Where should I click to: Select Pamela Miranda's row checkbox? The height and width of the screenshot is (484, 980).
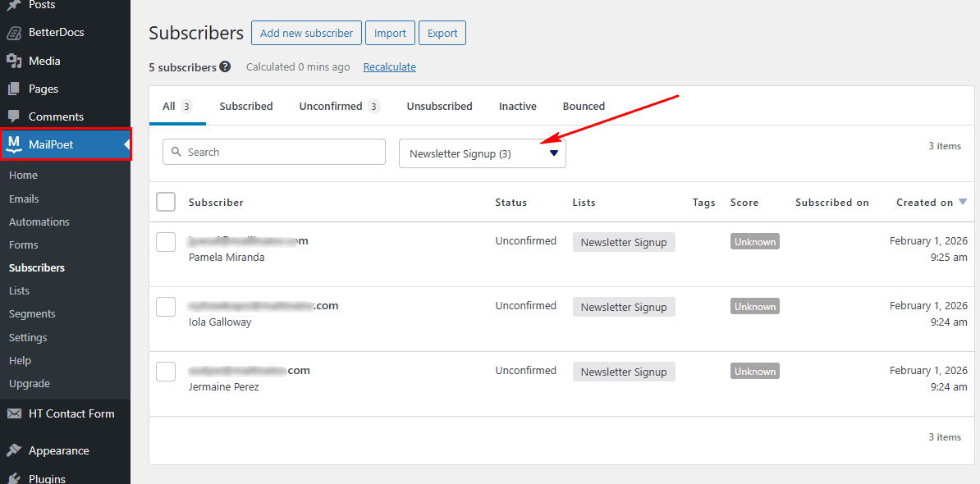pyautogui.click(x=165, y=241)
